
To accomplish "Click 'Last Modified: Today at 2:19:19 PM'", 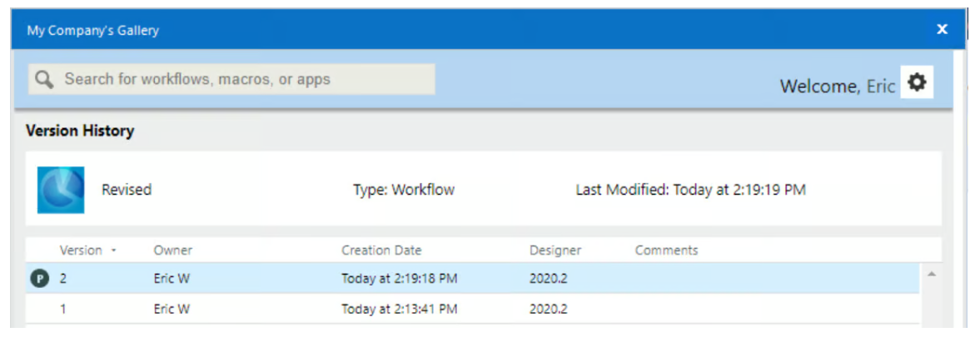I will (x=690, y=190).
